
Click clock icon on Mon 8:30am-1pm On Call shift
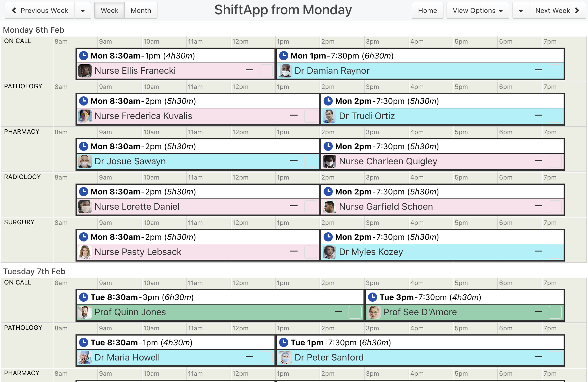click(84, 56)
